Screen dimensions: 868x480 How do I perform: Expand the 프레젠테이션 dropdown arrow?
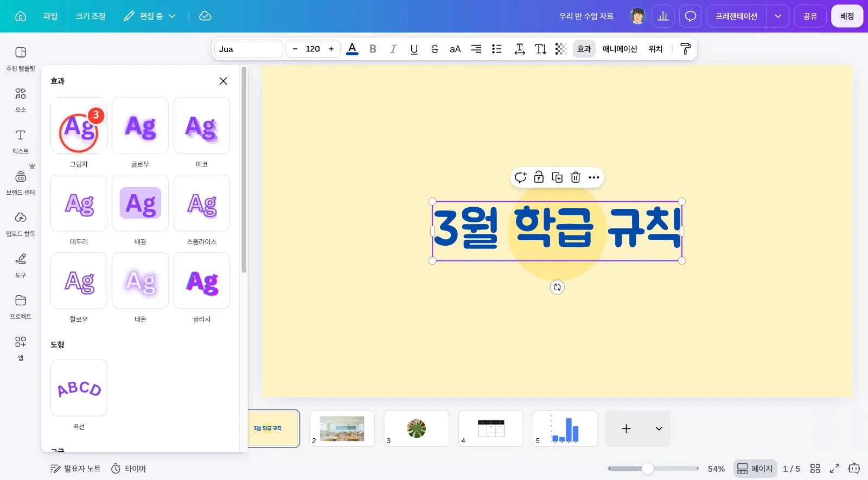point(777,16)
